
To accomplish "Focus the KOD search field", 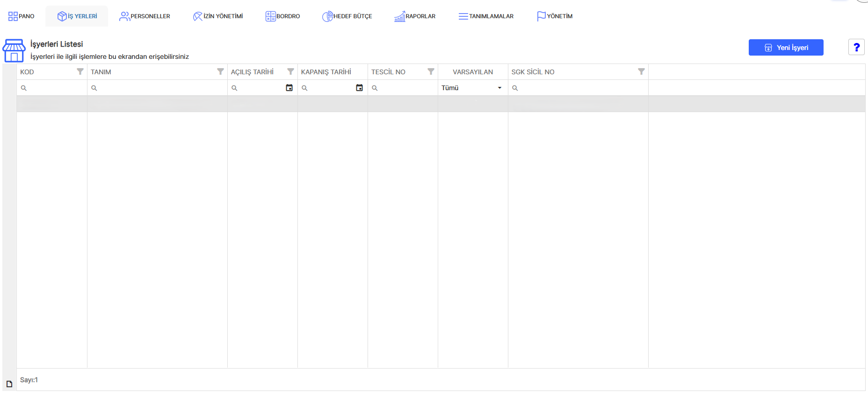I will (x=52, y=88).
